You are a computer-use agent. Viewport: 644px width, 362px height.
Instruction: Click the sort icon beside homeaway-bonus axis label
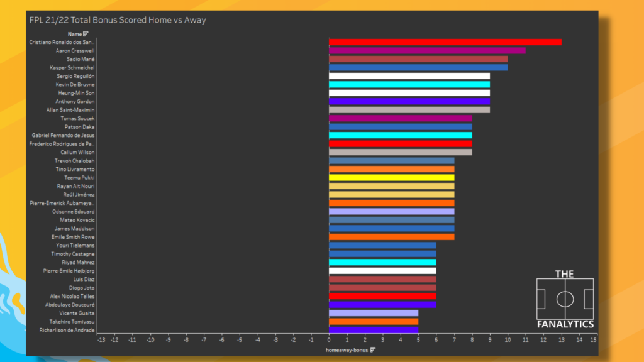click(373, 349)
